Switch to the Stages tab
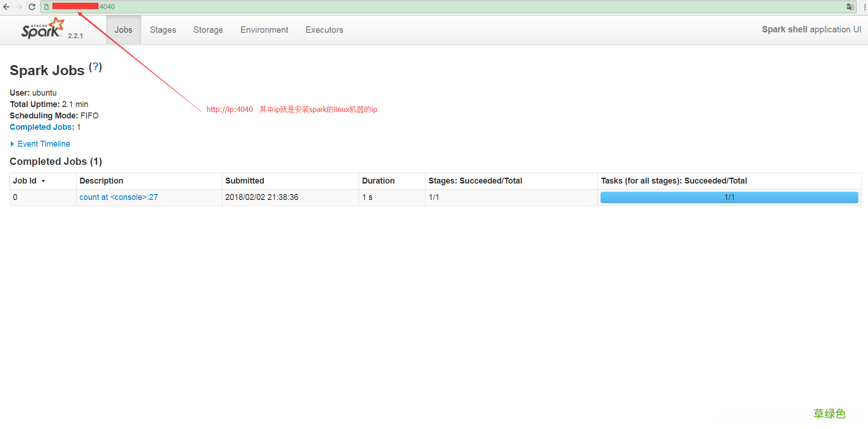This screenshot has width=868, height=429. coord(163,30)
